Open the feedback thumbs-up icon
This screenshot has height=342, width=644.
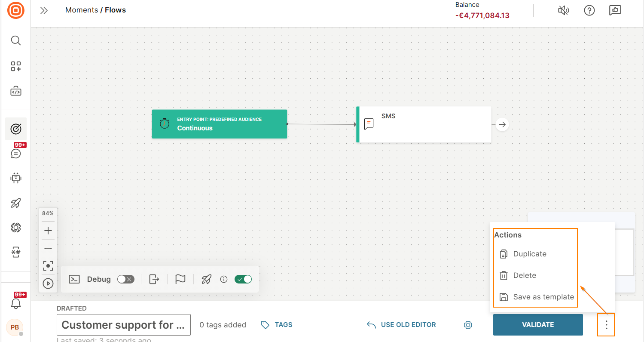[615, 10]
